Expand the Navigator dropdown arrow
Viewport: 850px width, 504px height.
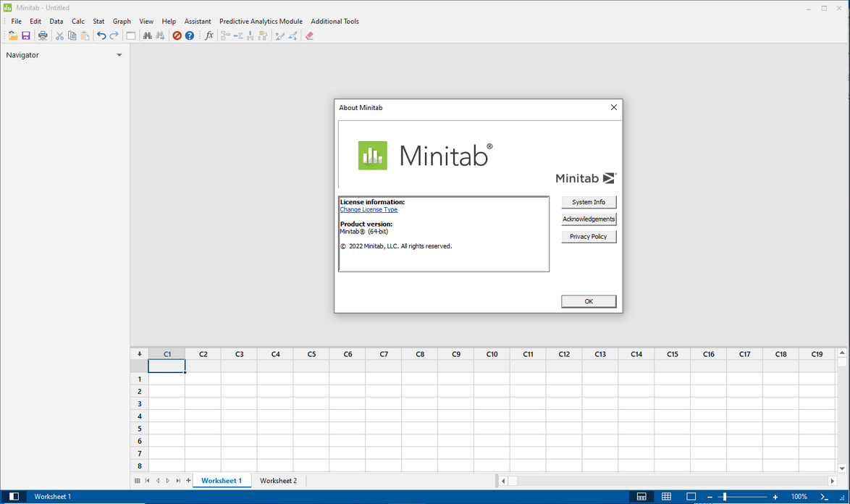tap(119, 55)
